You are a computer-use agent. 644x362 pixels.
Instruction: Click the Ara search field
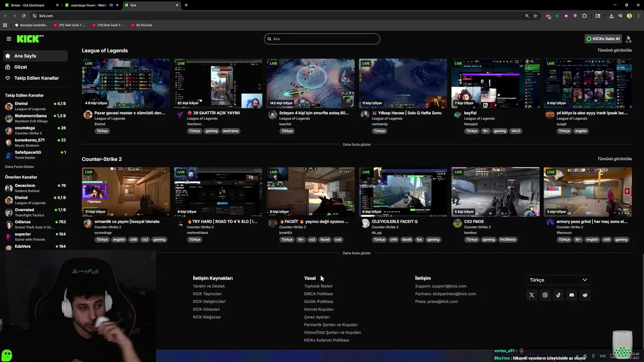tap(322, 39)
